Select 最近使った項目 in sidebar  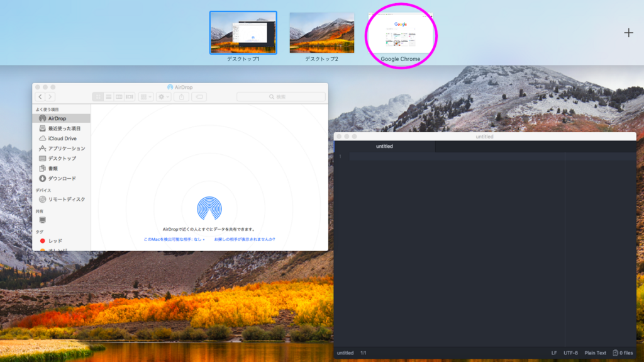61,128
